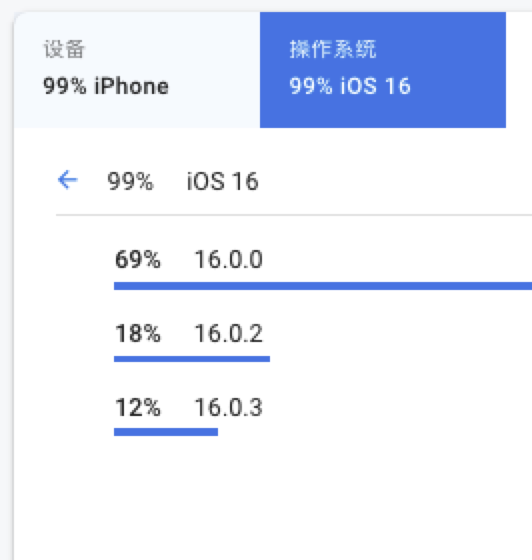Click the iOS 16 header title
The image size is (532, 560).
(222, 181)
